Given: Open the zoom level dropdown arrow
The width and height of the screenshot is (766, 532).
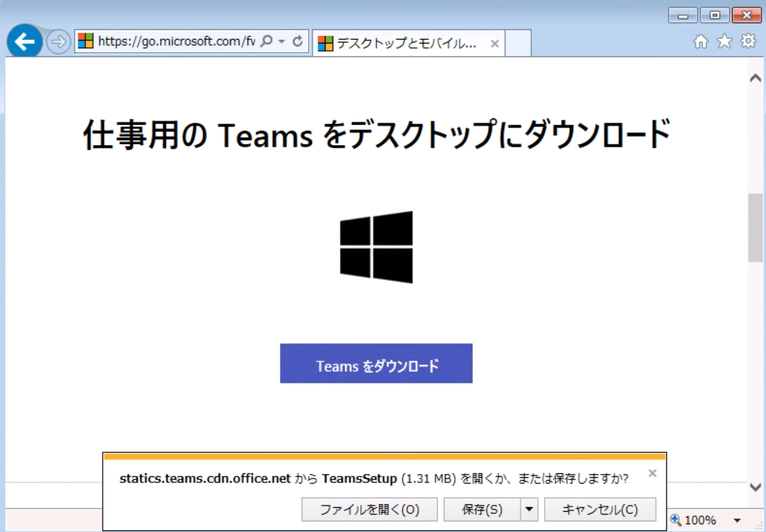Looking at the screenshot, I should pos(737,520).
